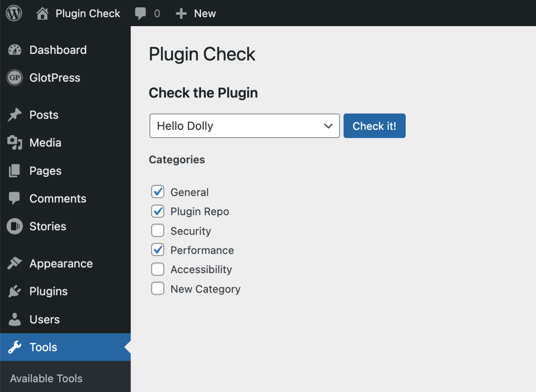The width and height of the screenshot is (536, 392).
Task: Click the Check it! button
Action: click(374, 126)
